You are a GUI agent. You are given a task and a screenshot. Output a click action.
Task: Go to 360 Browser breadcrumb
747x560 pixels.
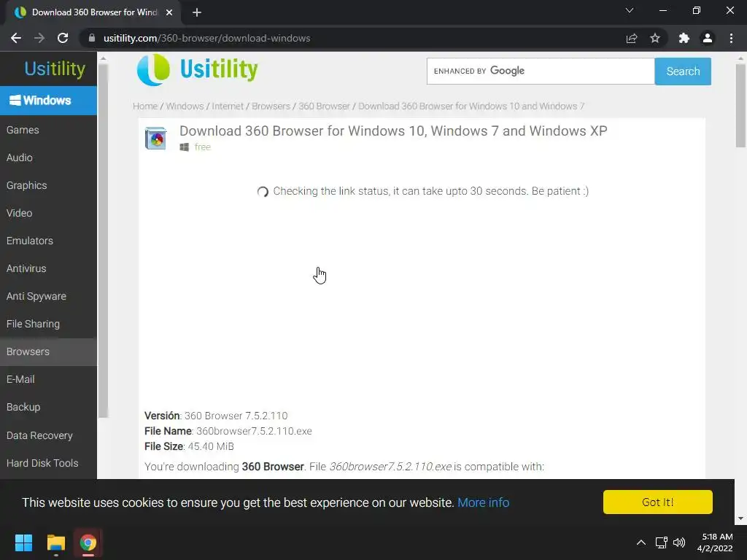(x=324, y=106)
